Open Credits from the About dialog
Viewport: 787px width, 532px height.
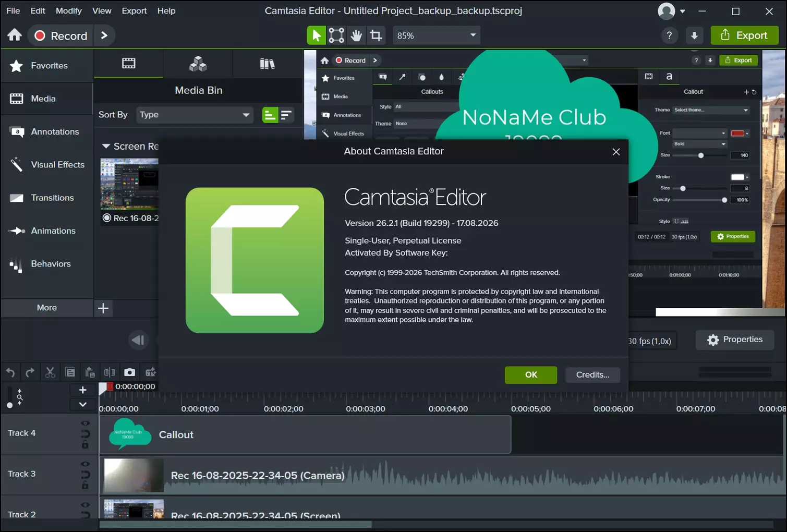point(592,375)
